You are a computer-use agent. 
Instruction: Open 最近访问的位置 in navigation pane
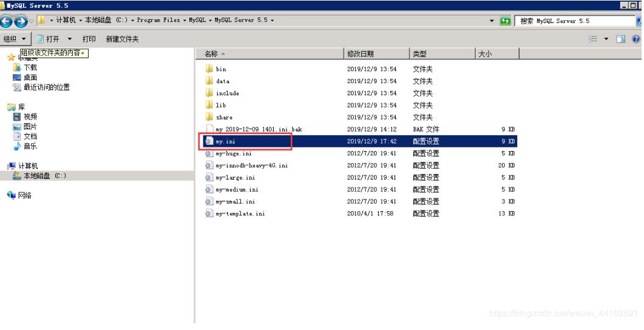46,87
